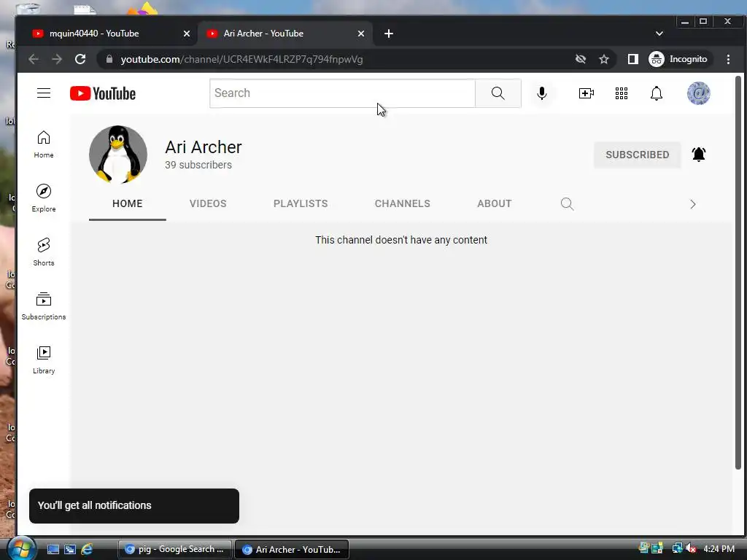
Task: Select the HOME channel tab
Action: pos(127,204)
